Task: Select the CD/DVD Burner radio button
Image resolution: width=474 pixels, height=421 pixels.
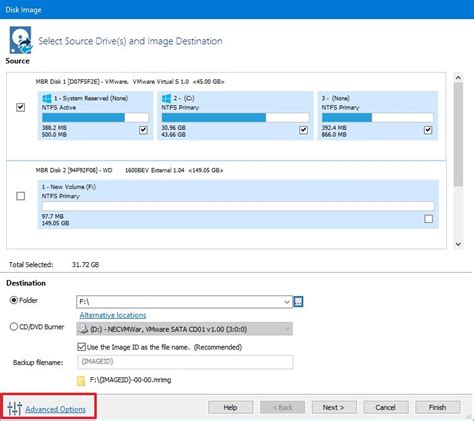Action: [14, 327]
